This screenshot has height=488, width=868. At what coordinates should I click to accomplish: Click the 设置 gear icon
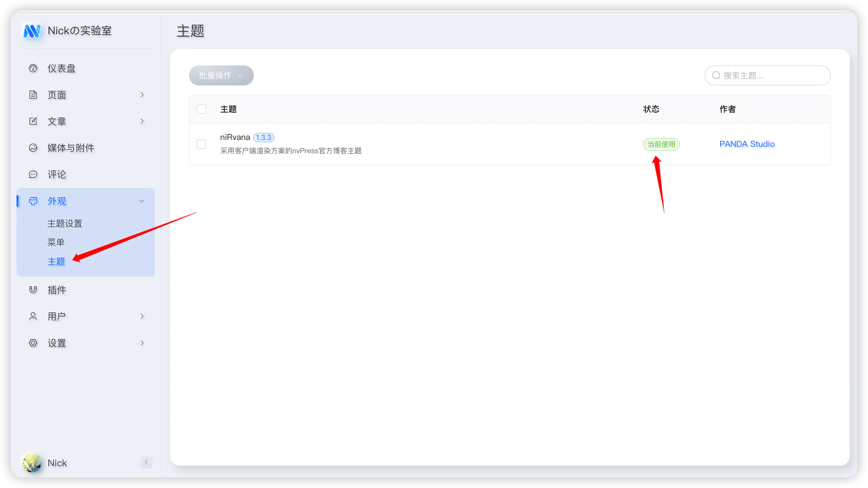pyautogui.click(x=33, y=343)
